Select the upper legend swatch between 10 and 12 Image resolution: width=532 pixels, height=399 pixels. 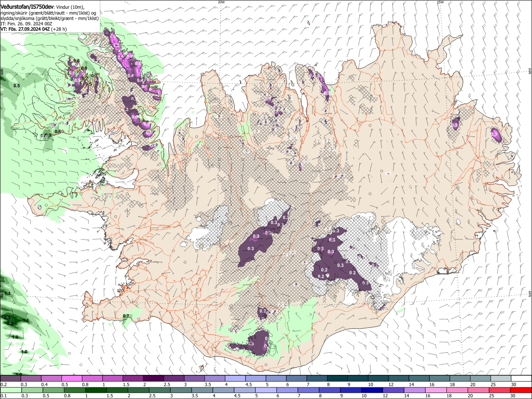point(378,379)
